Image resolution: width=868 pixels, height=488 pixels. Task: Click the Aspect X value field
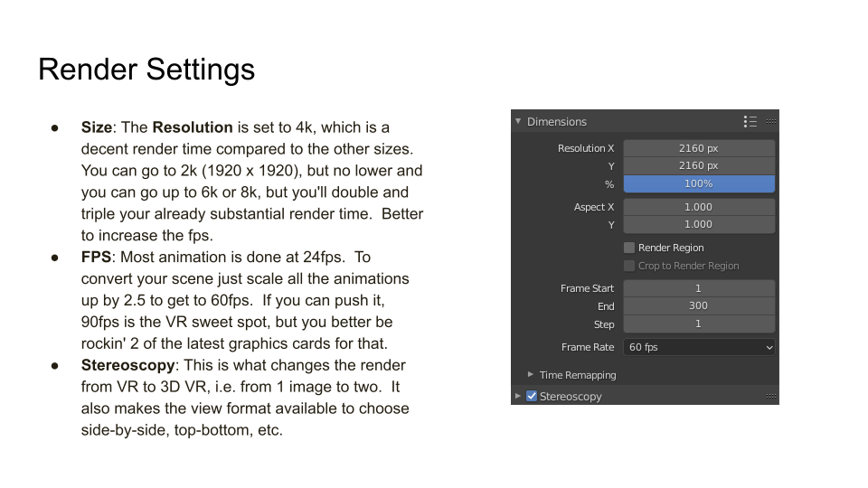coord(699,207)
